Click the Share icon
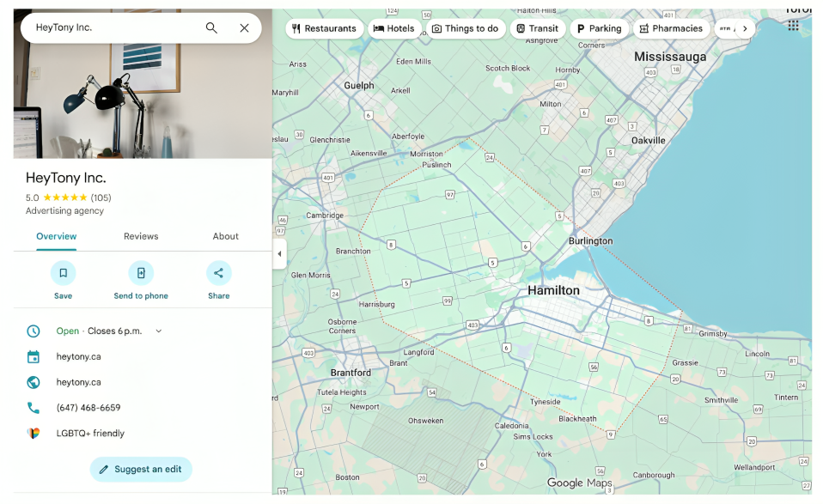This screenshot has width=823, height=504. [218, 273]
